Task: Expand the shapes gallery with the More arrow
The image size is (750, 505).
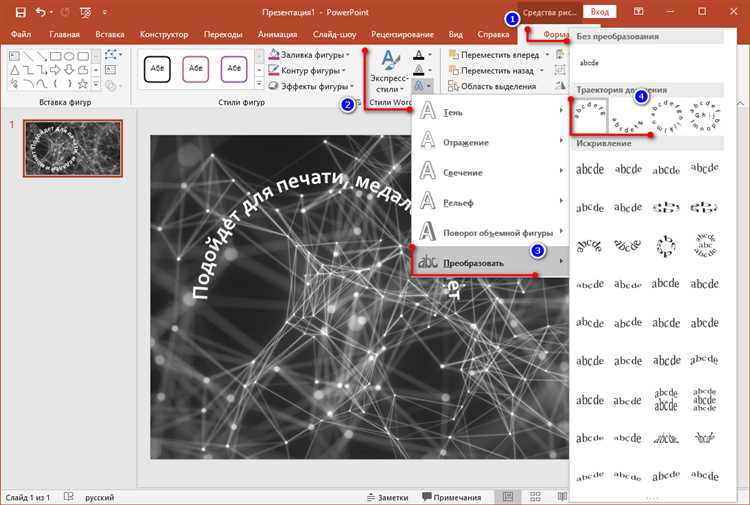Action: click(96, 84)
